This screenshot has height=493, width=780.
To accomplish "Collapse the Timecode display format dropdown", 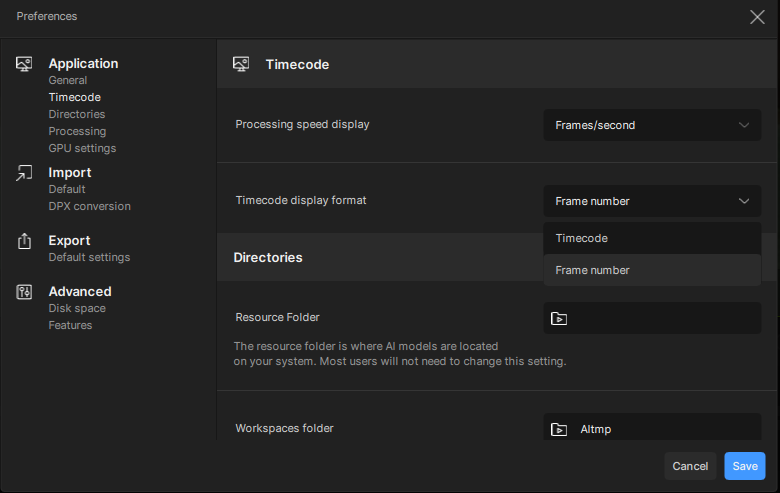I will tap(652, 201).
